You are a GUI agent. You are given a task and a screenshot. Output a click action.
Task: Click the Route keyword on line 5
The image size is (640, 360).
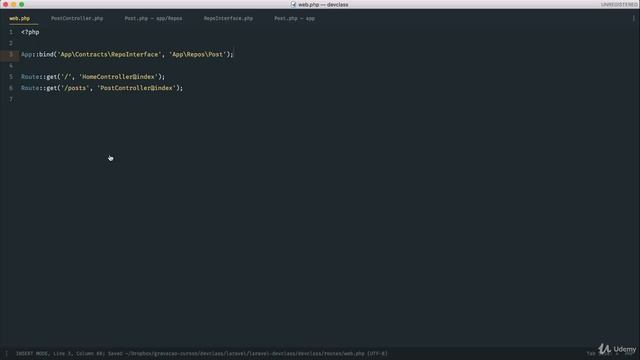coord(30,77)
